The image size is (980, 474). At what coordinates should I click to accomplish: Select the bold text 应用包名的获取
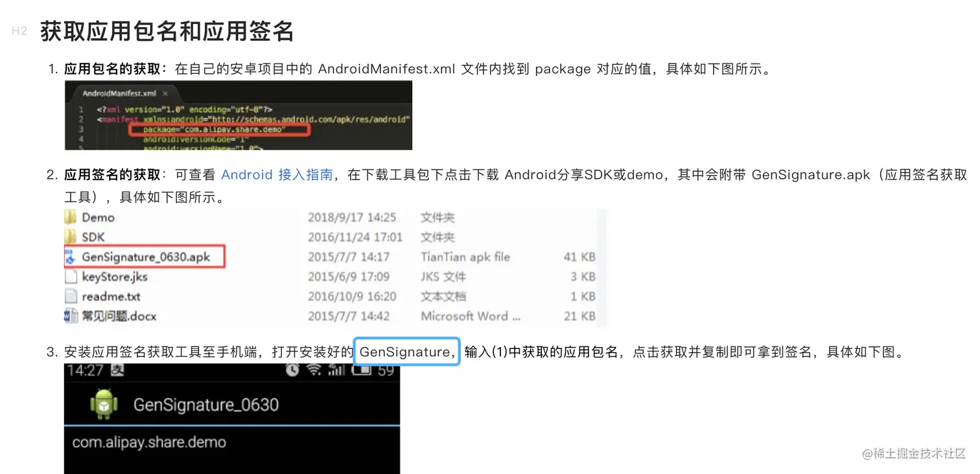(111, 69)
